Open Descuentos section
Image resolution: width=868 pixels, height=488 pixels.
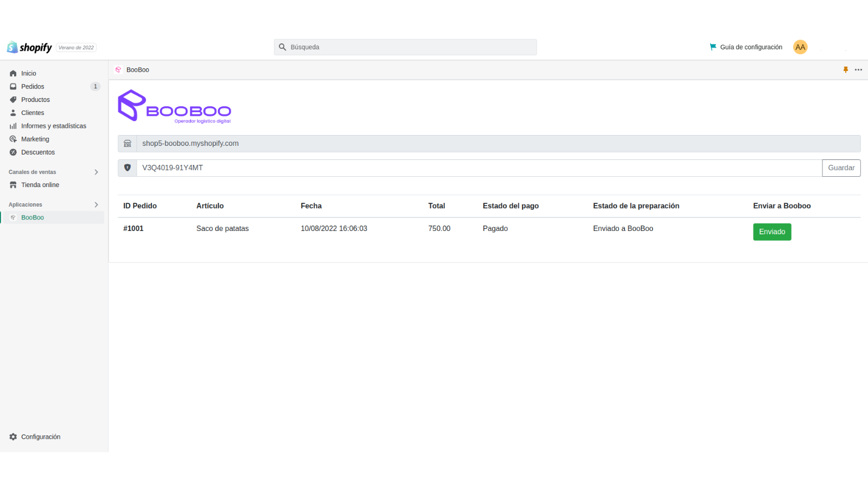point(38,152)
